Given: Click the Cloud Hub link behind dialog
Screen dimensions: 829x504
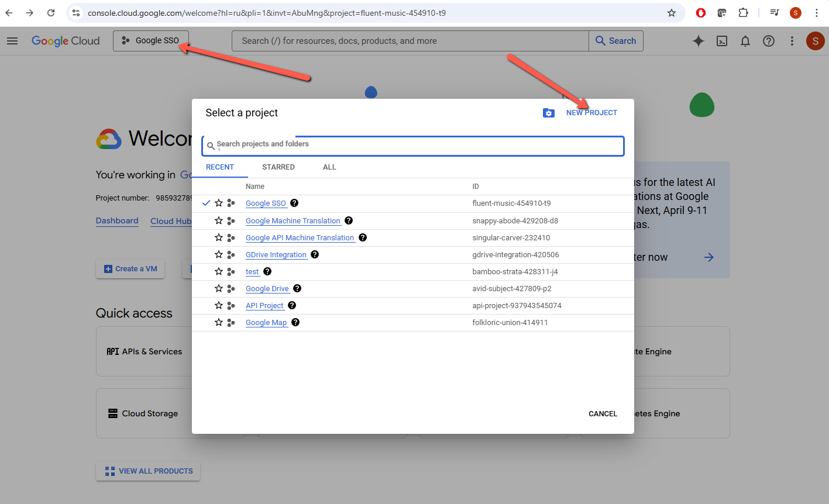Looking at the screenshot, I should 171,221.
